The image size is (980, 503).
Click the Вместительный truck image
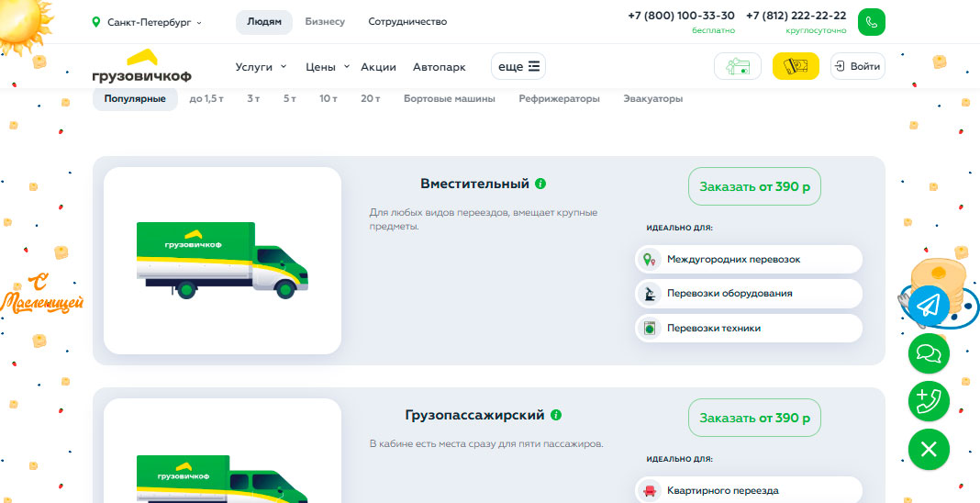222,261
